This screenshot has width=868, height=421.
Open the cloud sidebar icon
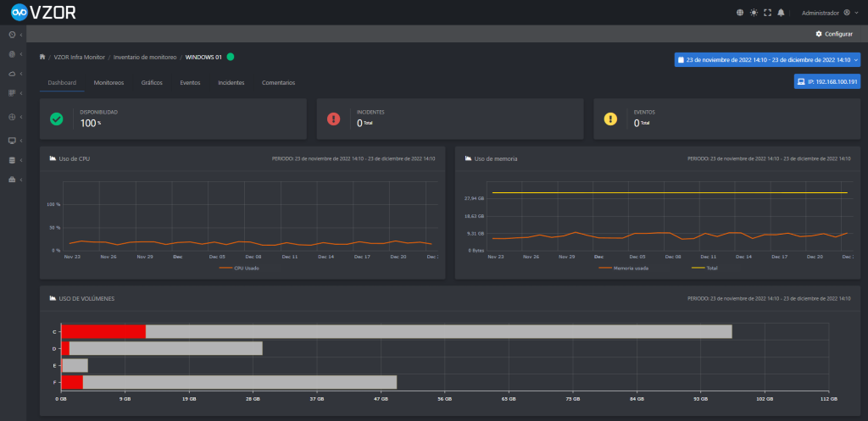point(12,74)
